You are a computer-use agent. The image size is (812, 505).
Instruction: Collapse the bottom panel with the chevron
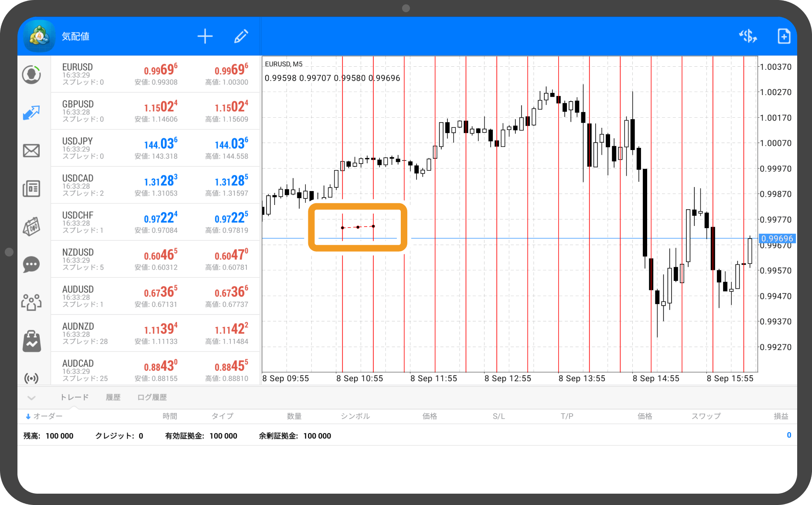pos(31,398)
